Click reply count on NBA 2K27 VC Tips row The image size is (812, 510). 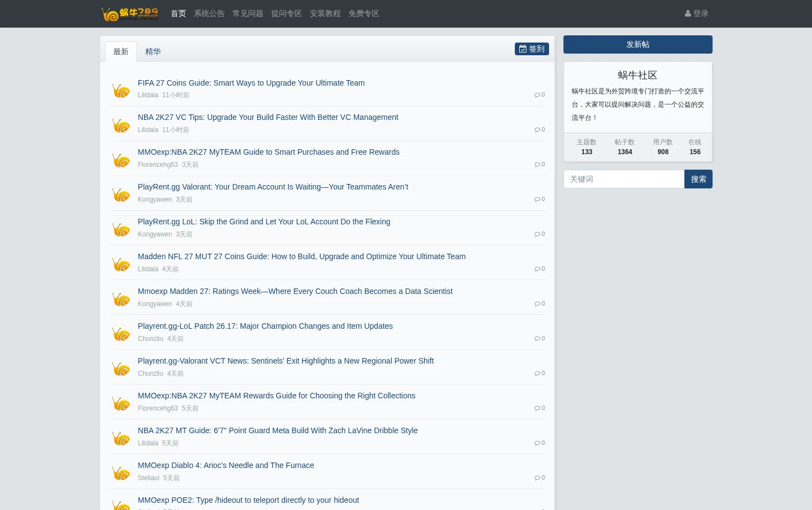pos(540,130)
